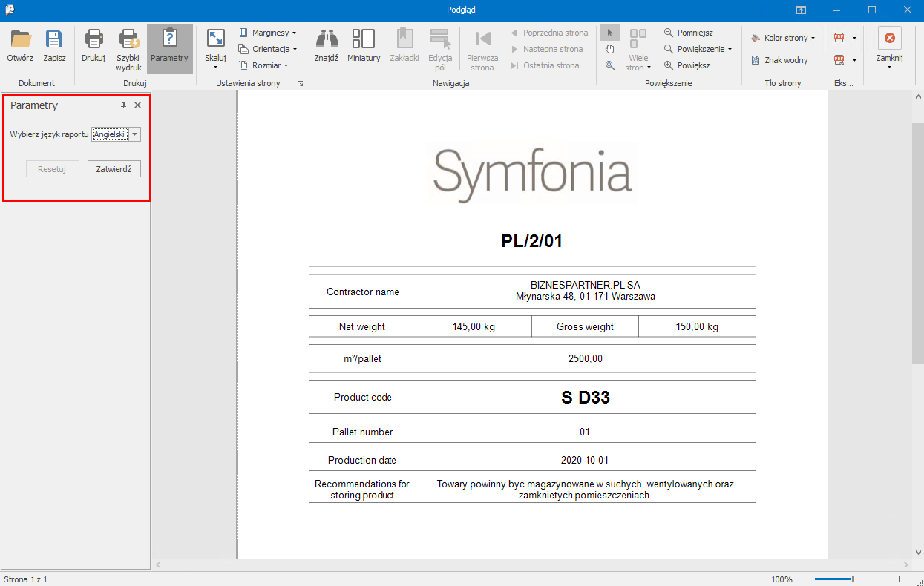This screenshot has height=586, width=924.
Task: Click the Resetuj button
Action: tap(53, 169)
